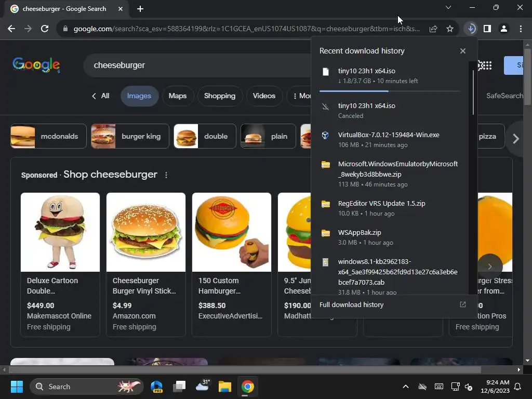Close the Recent download history popup
Image resolution: width=532 pixels, height=399 pixels.
tap(463, 51)
